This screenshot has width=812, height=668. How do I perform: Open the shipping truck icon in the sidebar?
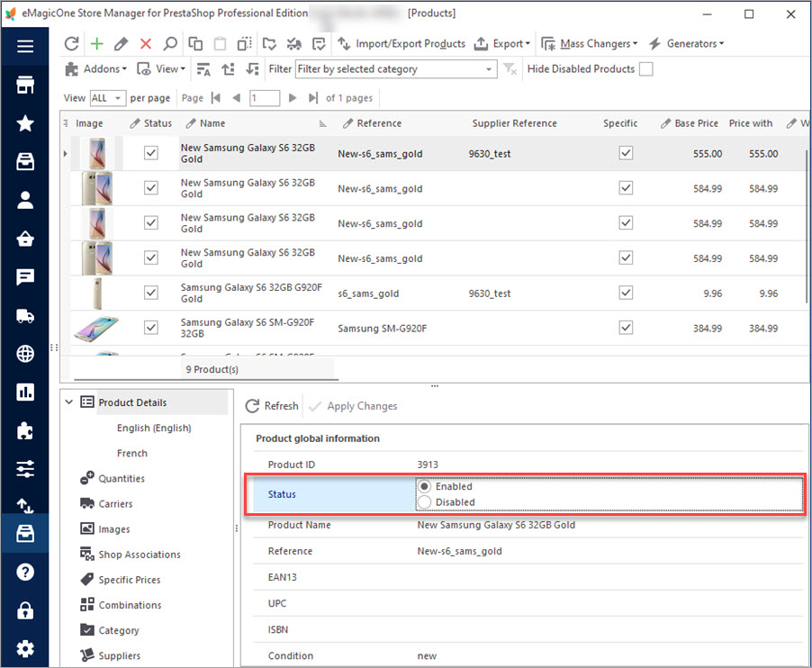click(25, 315)
